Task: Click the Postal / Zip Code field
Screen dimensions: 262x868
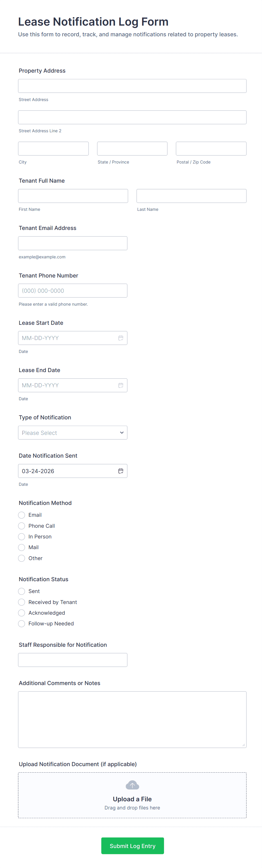Action: coord(211,149)
